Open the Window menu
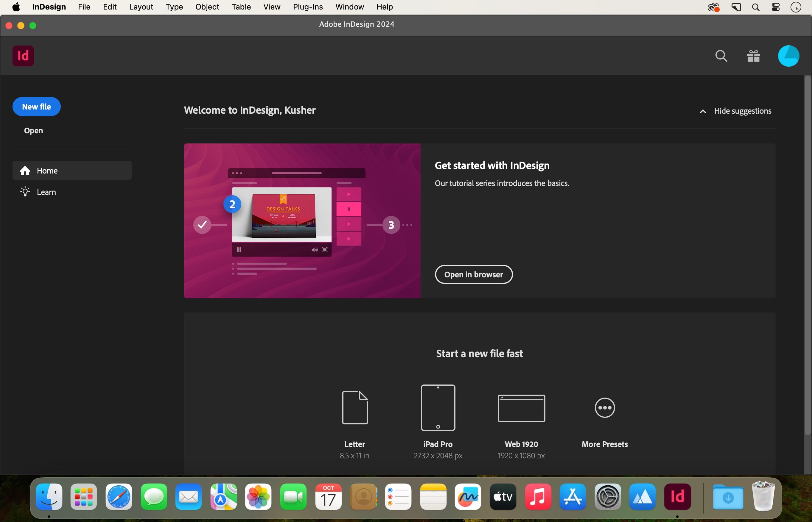 tap(349, 7)
